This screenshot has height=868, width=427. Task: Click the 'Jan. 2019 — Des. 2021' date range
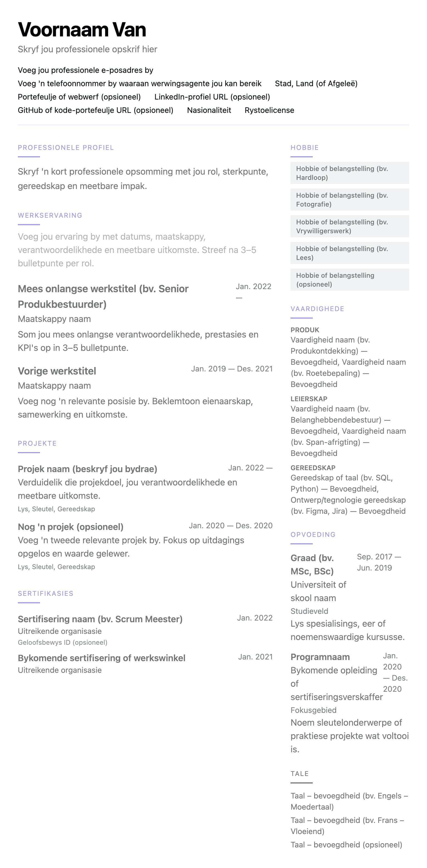tap(232, 369)
